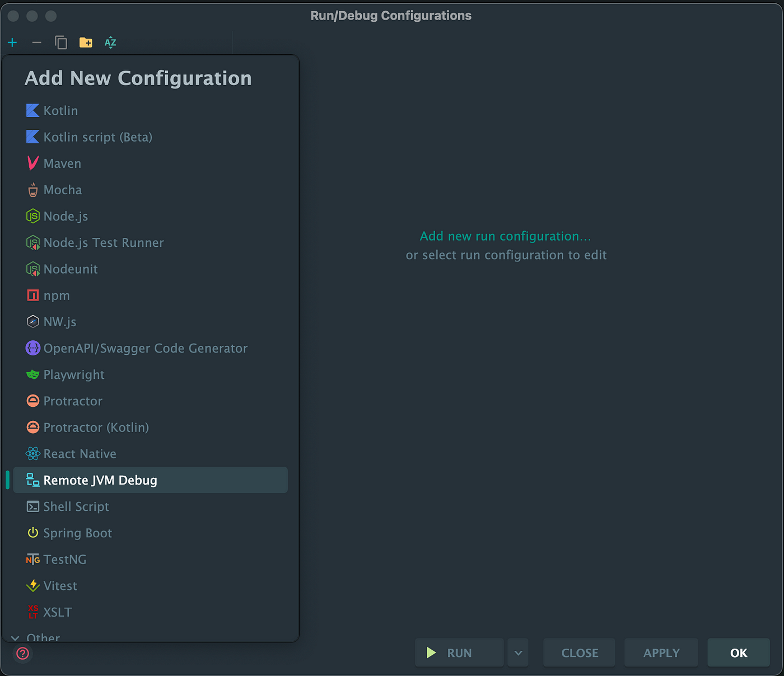Choose OpenAPI/Swagger Code Generator
This screenshot has width=784, height=676.
point(146,348)
